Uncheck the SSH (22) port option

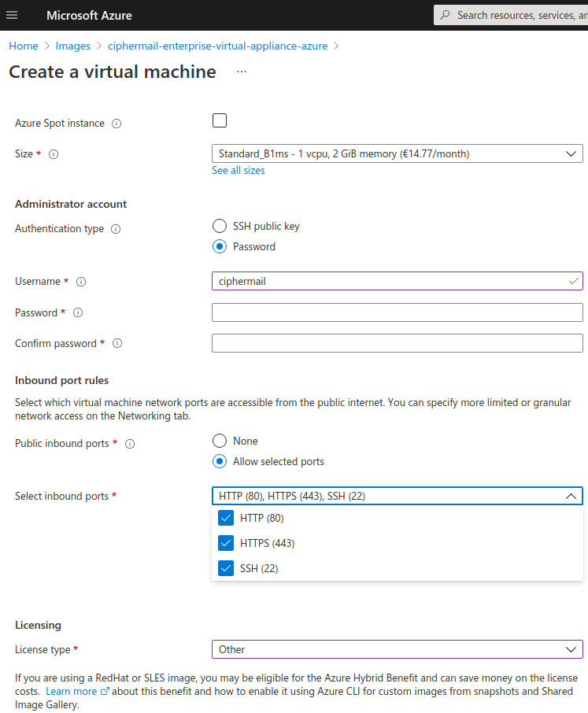227,568
